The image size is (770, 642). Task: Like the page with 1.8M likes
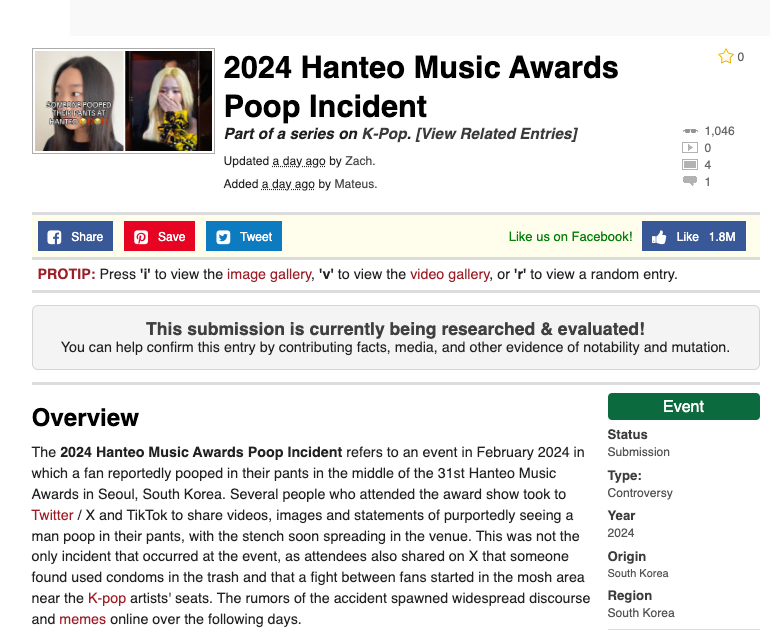[693, 236]
